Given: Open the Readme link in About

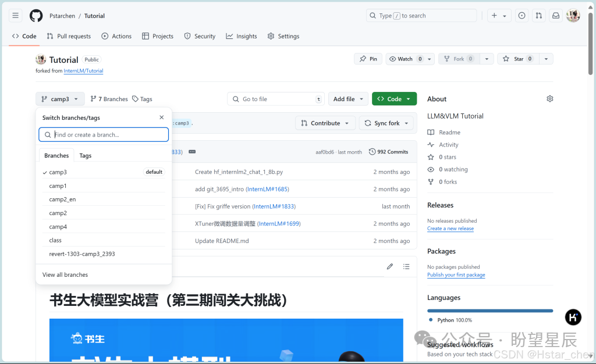Looking at the screenshot, I should [444, 132].
